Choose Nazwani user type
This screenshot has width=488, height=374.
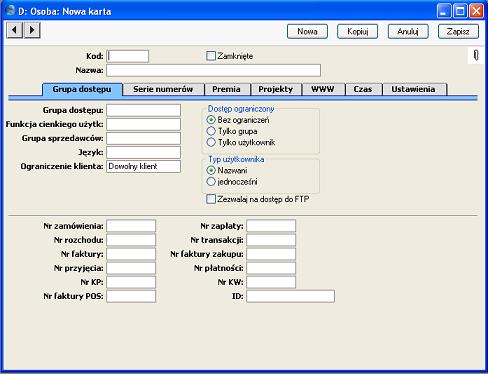[x=211, y=170]
